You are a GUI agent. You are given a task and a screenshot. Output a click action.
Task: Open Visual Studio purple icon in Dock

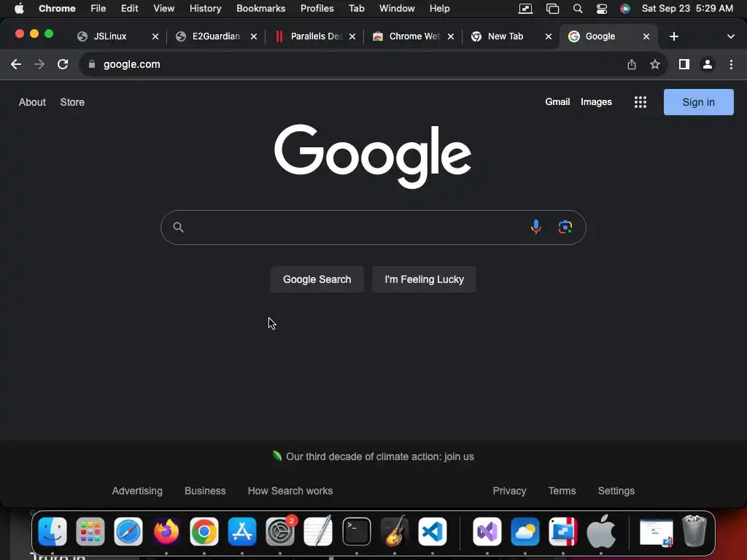(x=487, y=532)
